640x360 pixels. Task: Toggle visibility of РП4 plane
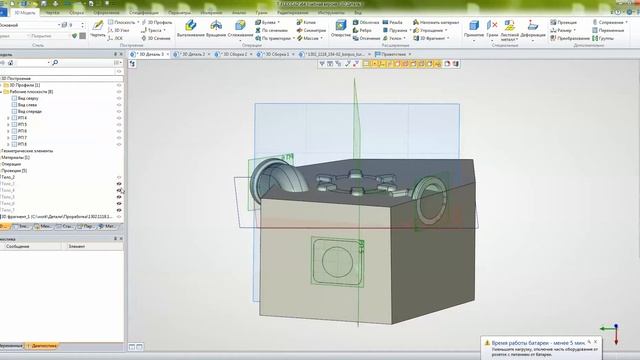[x=119, y=118]
